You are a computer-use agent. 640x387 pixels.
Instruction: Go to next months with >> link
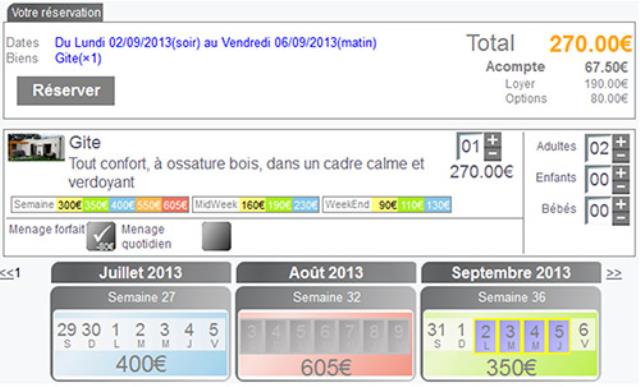(614, 273)
